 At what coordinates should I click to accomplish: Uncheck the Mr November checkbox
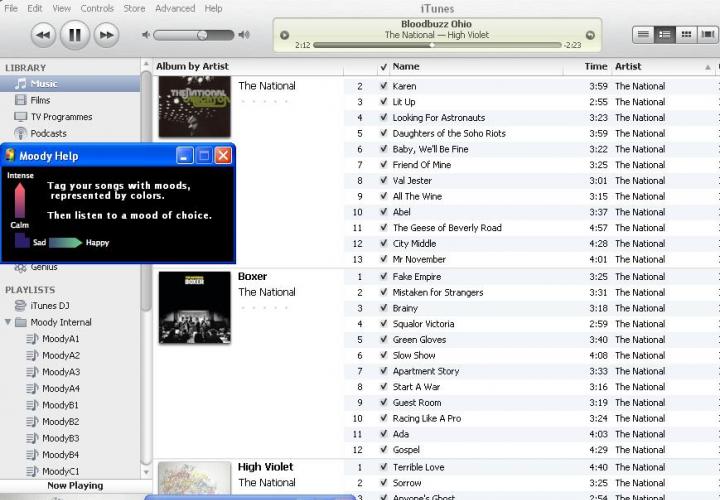[x=383, y=259]
